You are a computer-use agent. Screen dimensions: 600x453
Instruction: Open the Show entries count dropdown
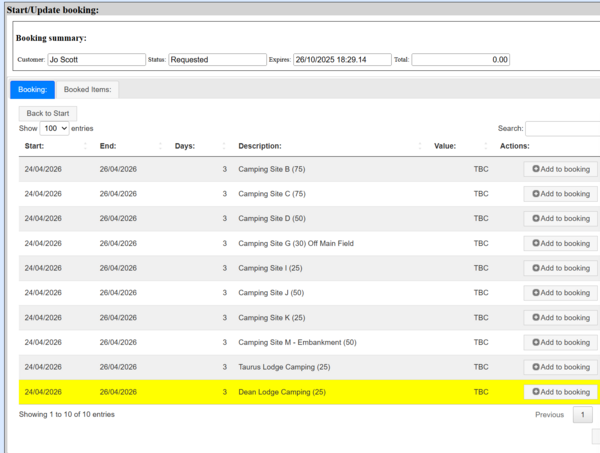[55, 129]
